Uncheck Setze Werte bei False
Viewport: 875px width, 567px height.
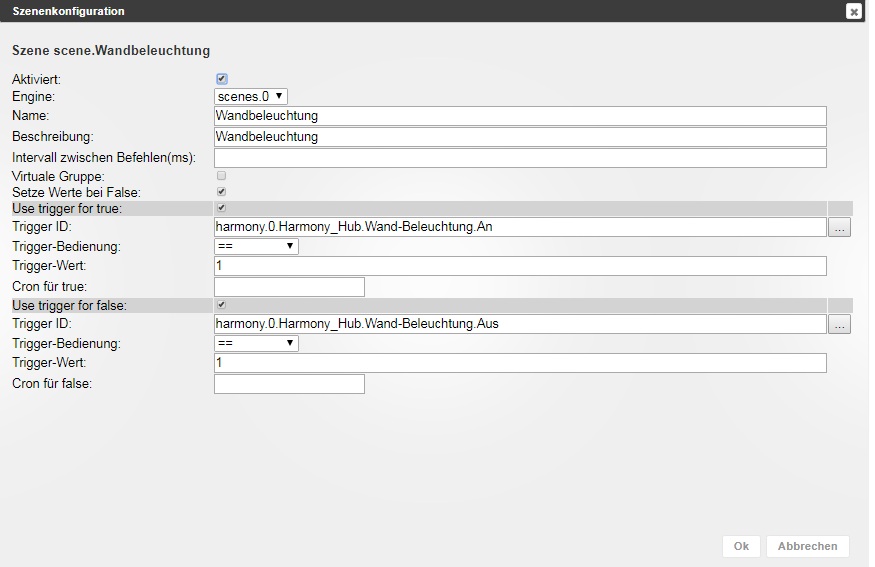[x=222, y=192]
